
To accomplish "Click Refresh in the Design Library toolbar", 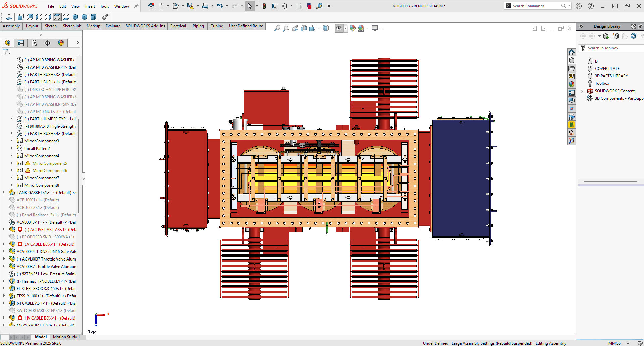I will (634, 36).
